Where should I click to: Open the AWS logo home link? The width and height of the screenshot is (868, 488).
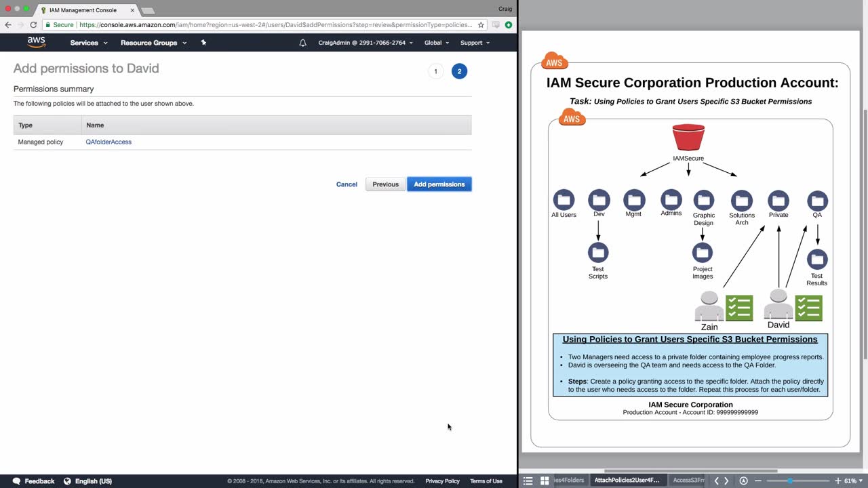[37, 42]
